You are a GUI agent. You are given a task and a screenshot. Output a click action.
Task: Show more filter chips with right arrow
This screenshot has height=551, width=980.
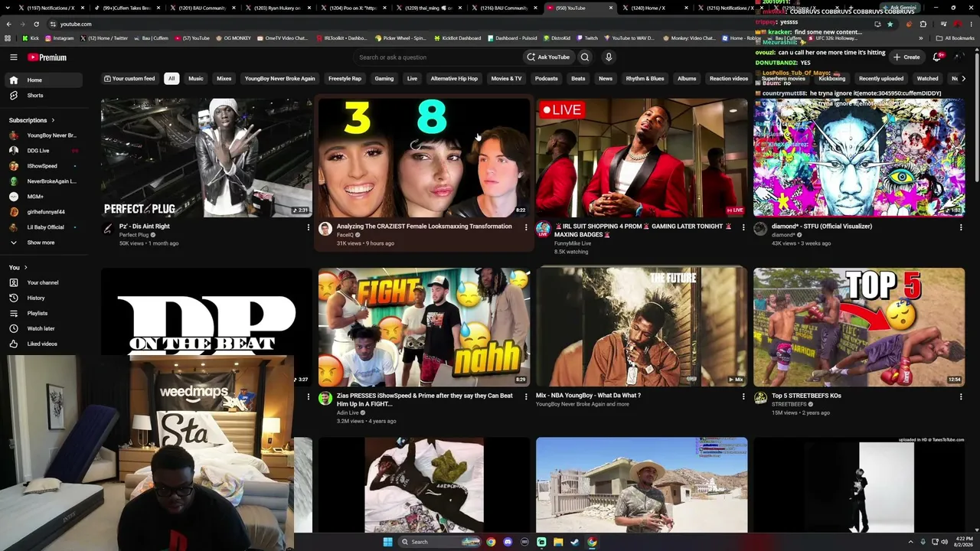(x=963, y=79)
